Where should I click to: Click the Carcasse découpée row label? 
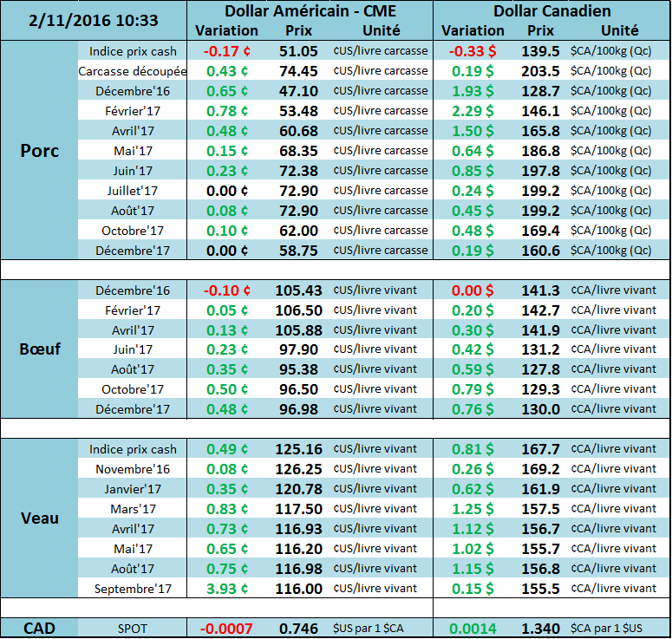[133, 71]
